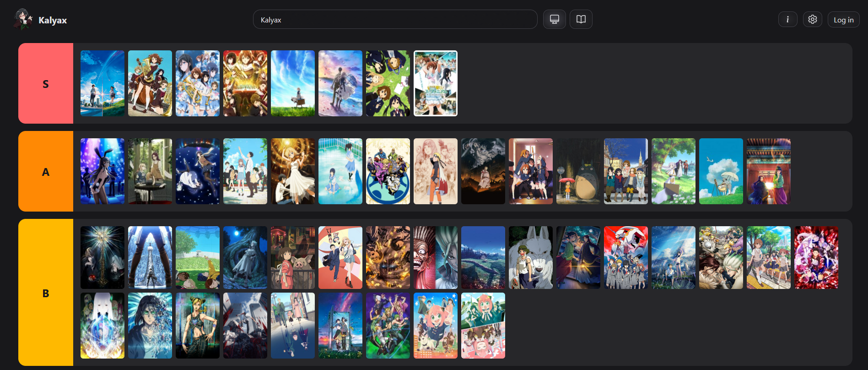Select the orange A tier label
Image resolution: width=868 pixels, height=370 pixels.
pyautogui.click(x=46, y=171)
